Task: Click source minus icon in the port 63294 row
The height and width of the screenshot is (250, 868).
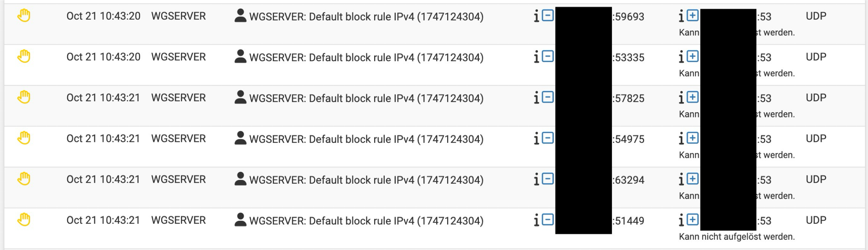Action: [547, 179]
